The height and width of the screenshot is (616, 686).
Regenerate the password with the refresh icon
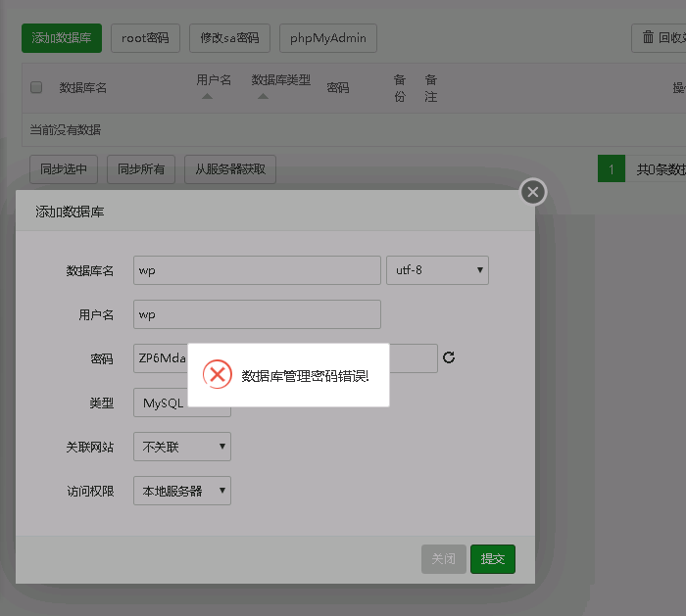point(449,357)
